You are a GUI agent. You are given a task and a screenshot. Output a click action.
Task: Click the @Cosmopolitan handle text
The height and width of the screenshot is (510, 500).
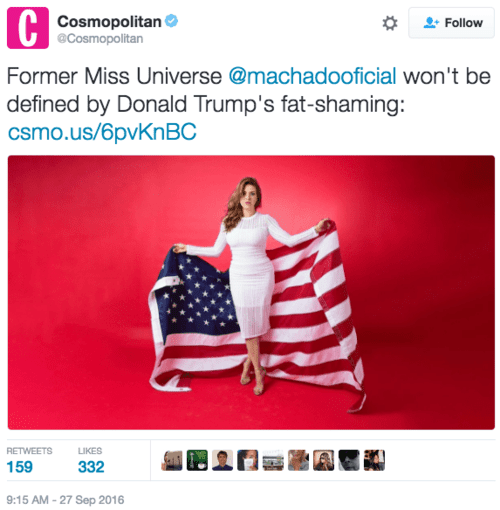point(100,39)
